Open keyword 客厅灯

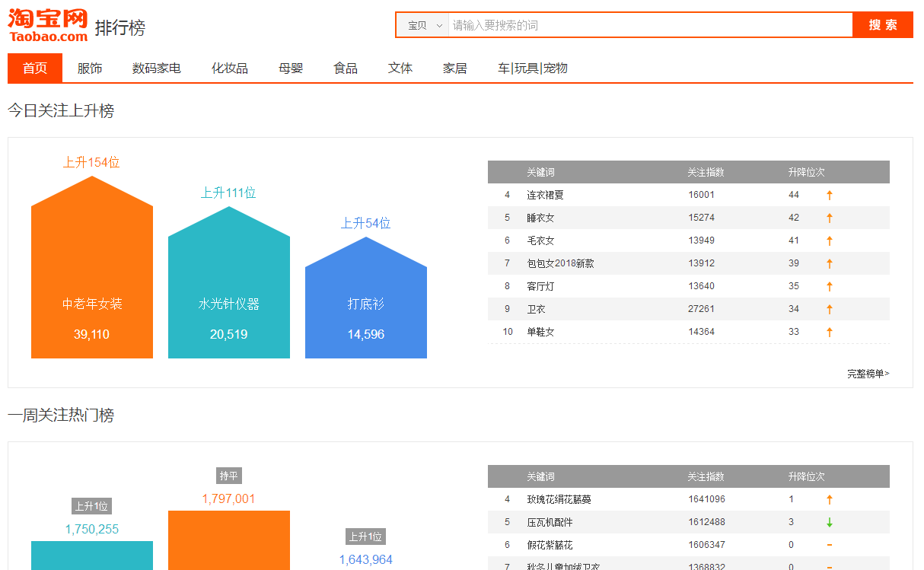coord(540,286)
